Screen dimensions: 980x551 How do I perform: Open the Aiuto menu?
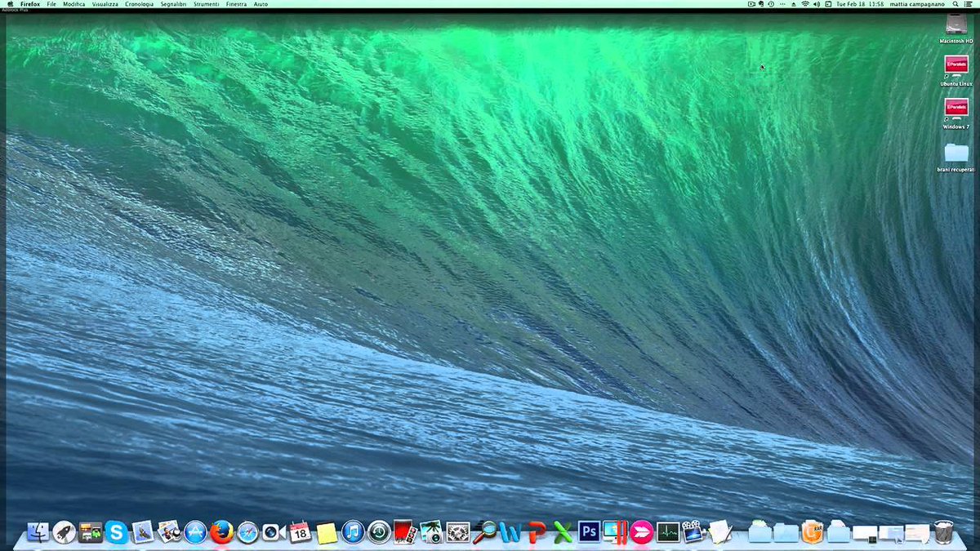261,4
